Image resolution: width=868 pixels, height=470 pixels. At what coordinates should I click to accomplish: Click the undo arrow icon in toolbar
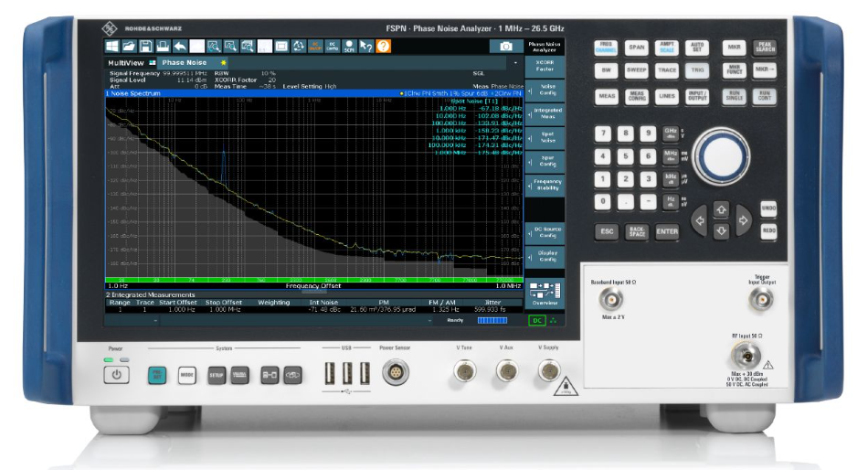[179, 46]
